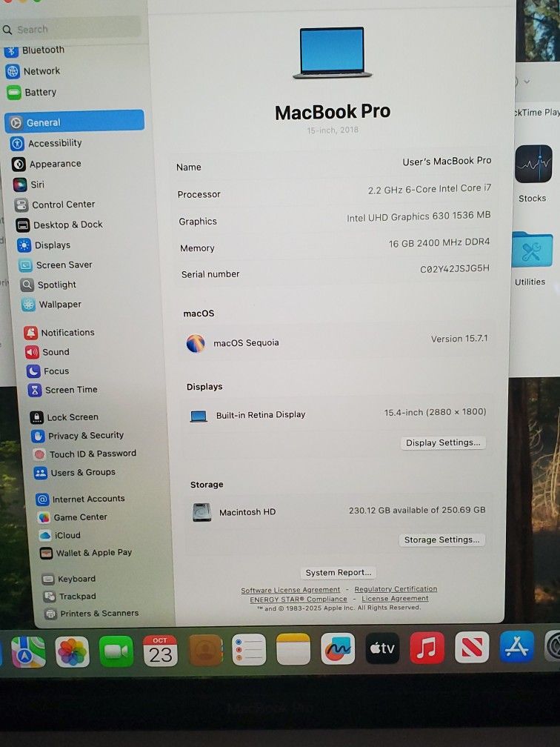Open the ENERGY STAR Compliance link
560x747 pixels.
click(299, 600)
